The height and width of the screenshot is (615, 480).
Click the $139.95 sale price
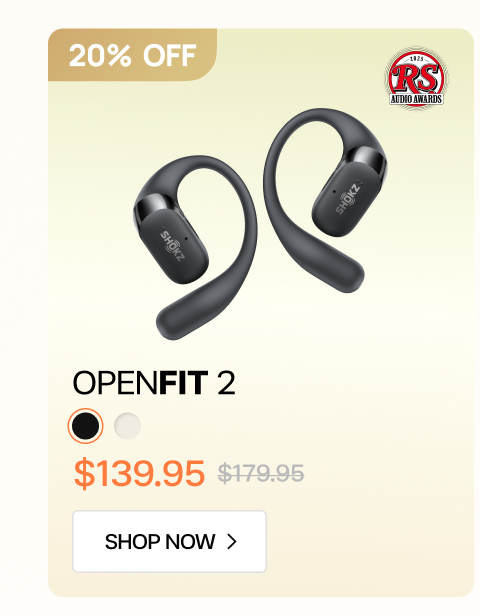pos(139,474)
